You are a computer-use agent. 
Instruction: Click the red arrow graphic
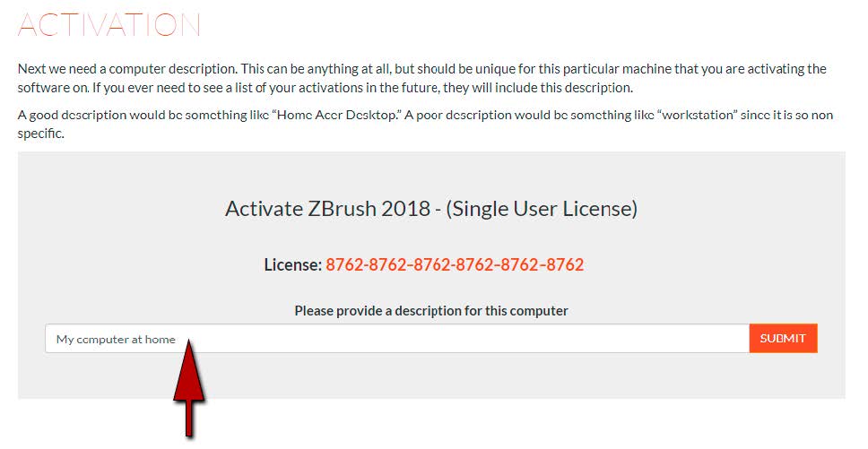point(189,389)
